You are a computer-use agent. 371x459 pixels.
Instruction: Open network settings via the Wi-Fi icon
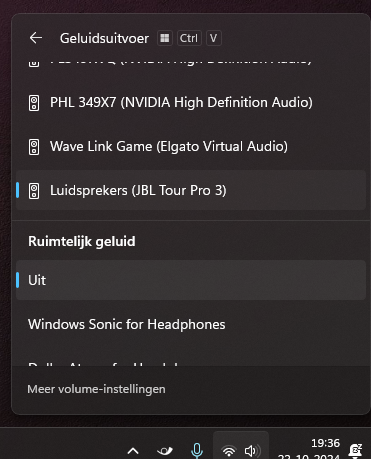229,451
